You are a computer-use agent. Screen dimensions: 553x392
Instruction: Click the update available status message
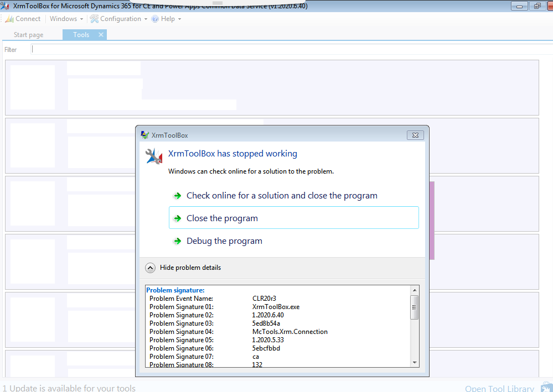point(69,388)
